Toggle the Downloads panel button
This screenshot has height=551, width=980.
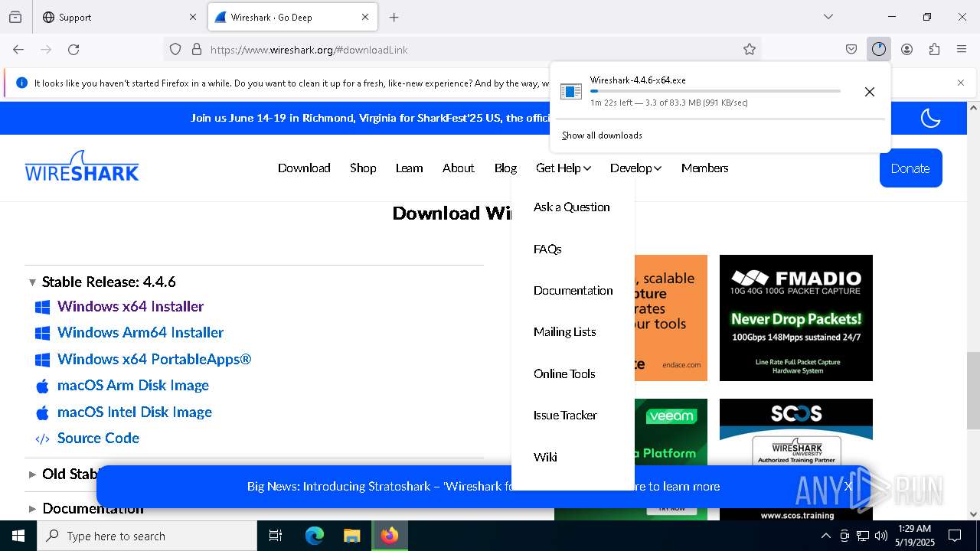click(879, 49)
